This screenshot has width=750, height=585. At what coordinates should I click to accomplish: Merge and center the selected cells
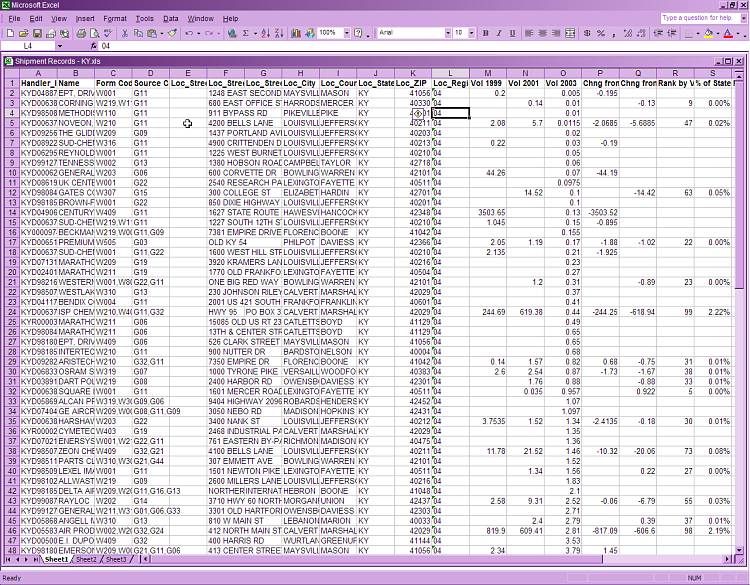click(570, 33)
